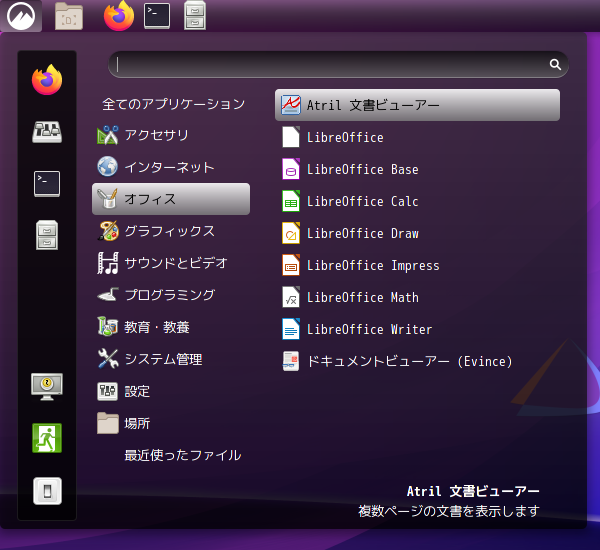Open the 設定 category
This screenshot has width=600, height=550.
pos(171,391)
